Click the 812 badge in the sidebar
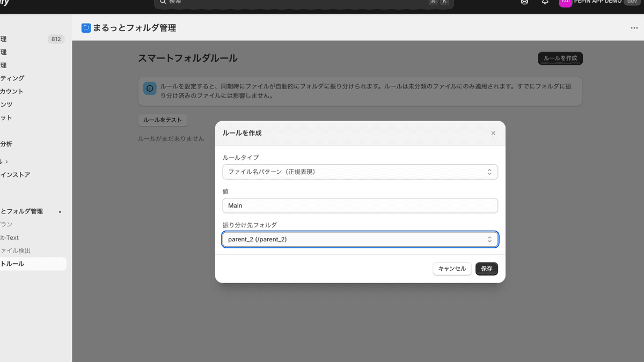This screenshot has width=644, height=362. click(x=56, y=39)
